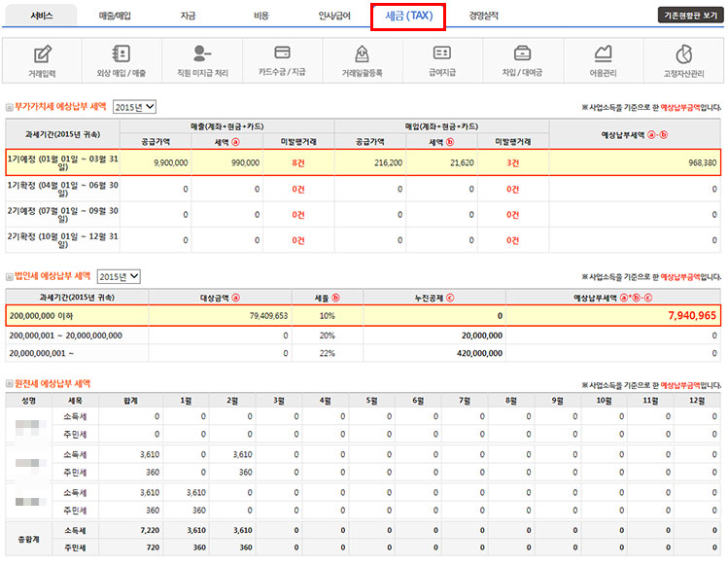Open the 차입 / 대여금 icon
Image resolution: width=728 pixels, height=567 pixels.
[522, 54]
